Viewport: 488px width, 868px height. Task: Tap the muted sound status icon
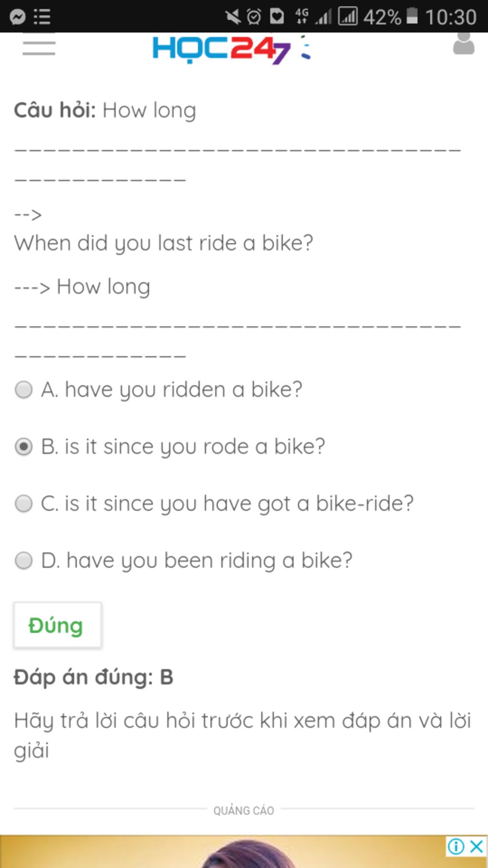coord(233,17)
